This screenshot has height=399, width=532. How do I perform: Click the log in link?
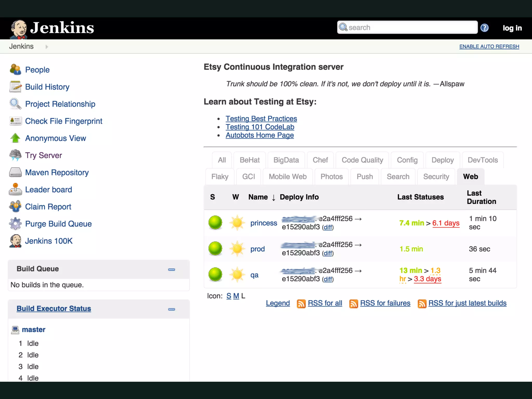click(x=512, y=28)
